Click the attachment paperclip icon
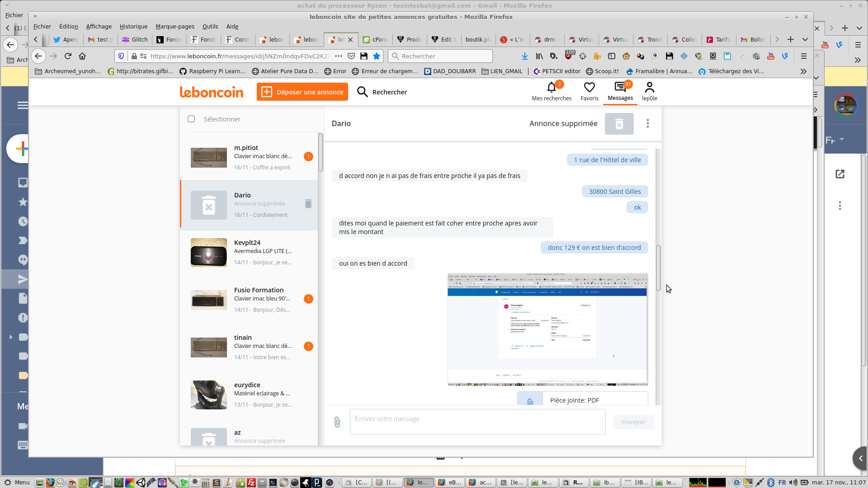The height and width of the screenshot is (488, 868). pos(337,422)
